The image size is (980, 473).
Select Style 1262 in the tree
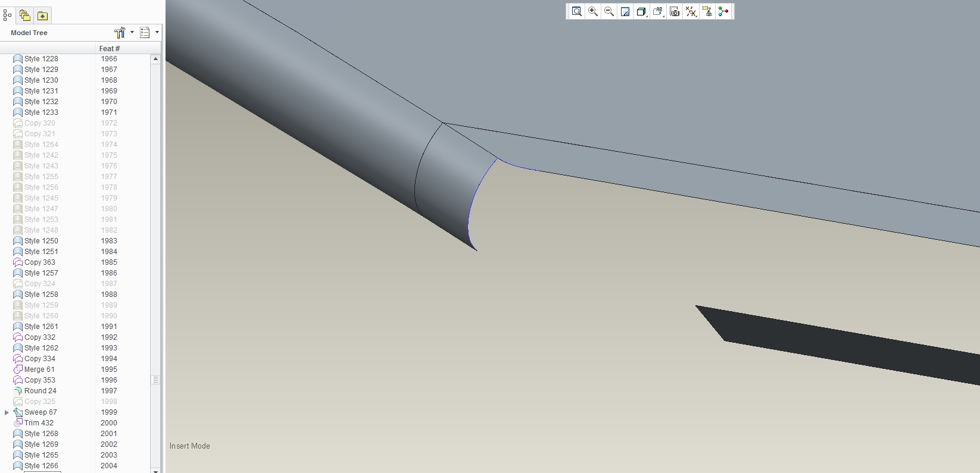pos(41,348)
